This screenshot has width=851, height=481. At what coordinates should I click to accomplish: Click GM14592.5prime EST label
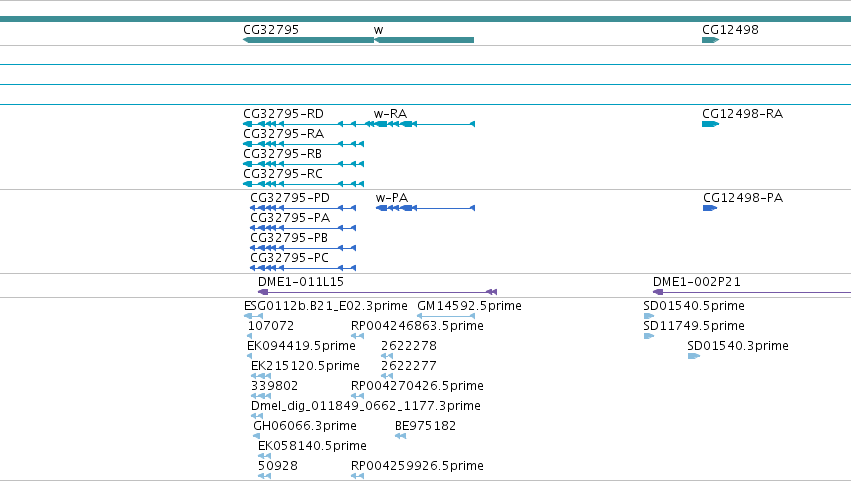pos(469,306)
